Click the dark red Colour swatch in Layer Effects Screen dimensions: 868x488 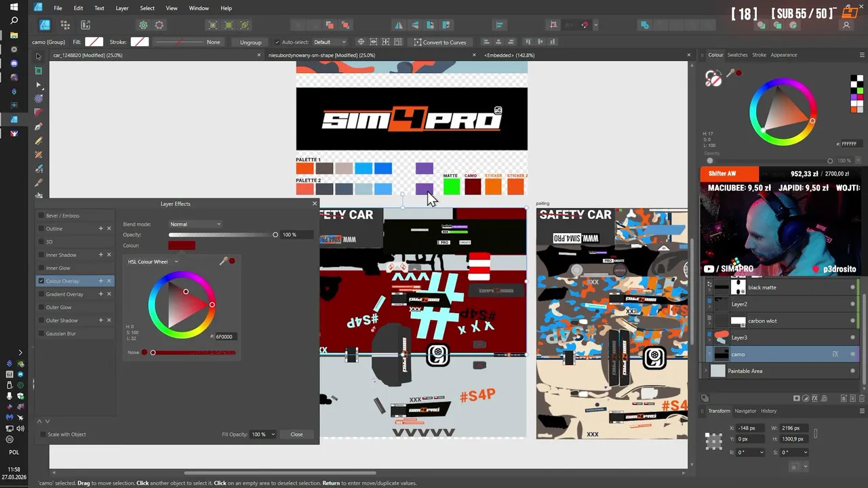(x=182, y=245)
